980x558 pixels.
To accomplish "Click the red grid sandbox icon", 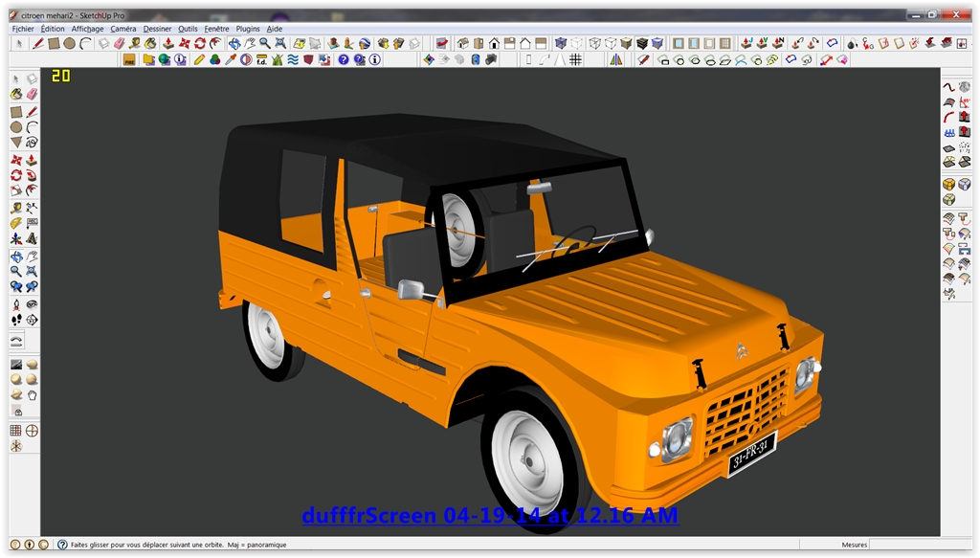I will [x=16, y=430].
